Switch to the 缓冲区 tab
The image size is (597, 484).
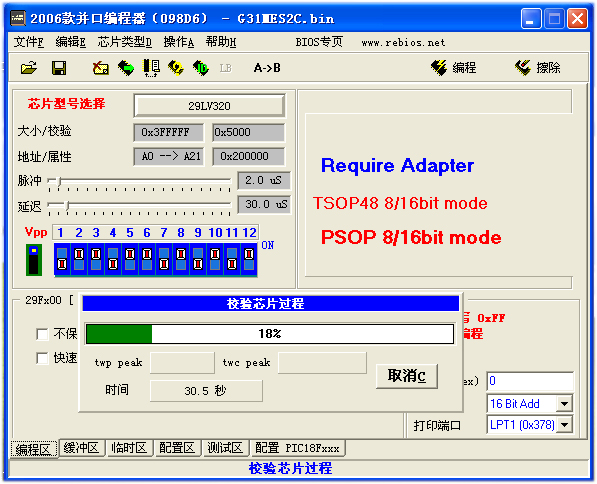pos(81,448)
